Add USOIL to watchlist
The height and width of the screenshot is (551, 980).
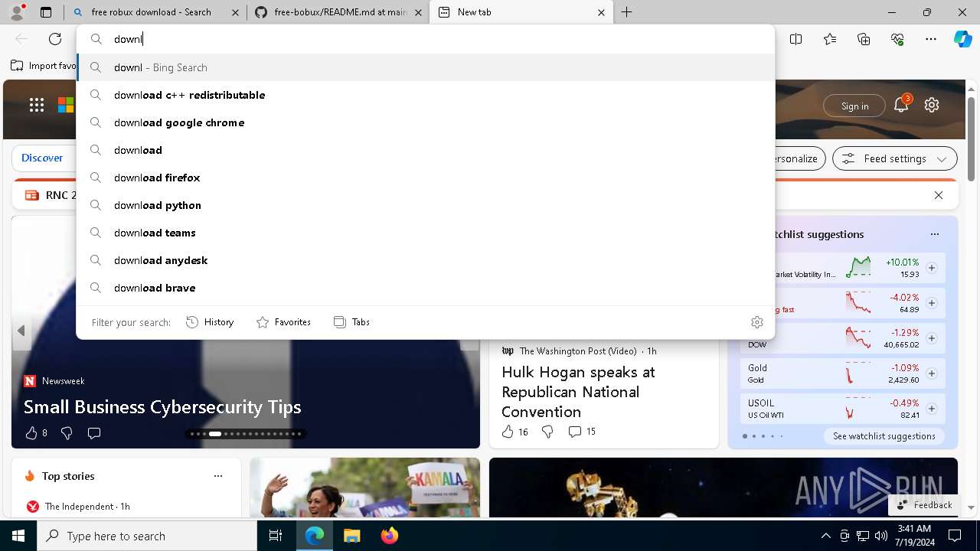(932, 409)
